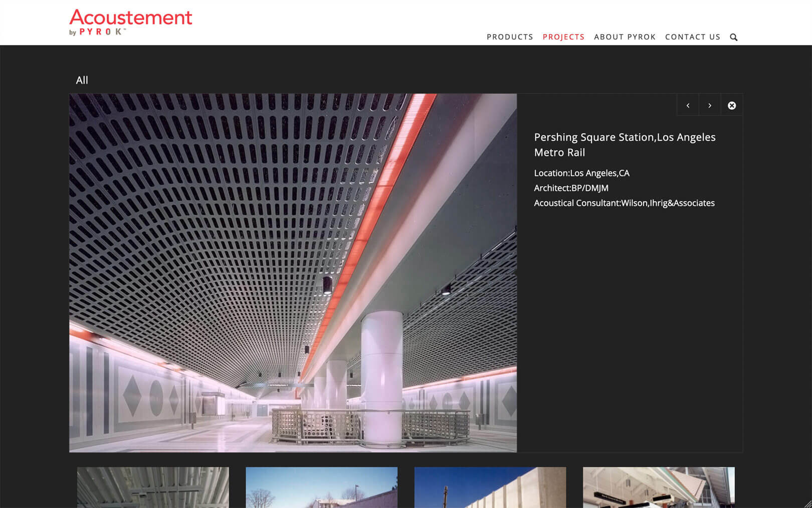Open the Projects menu item
This screenshot has height=508, width=812.
point(563,37)
